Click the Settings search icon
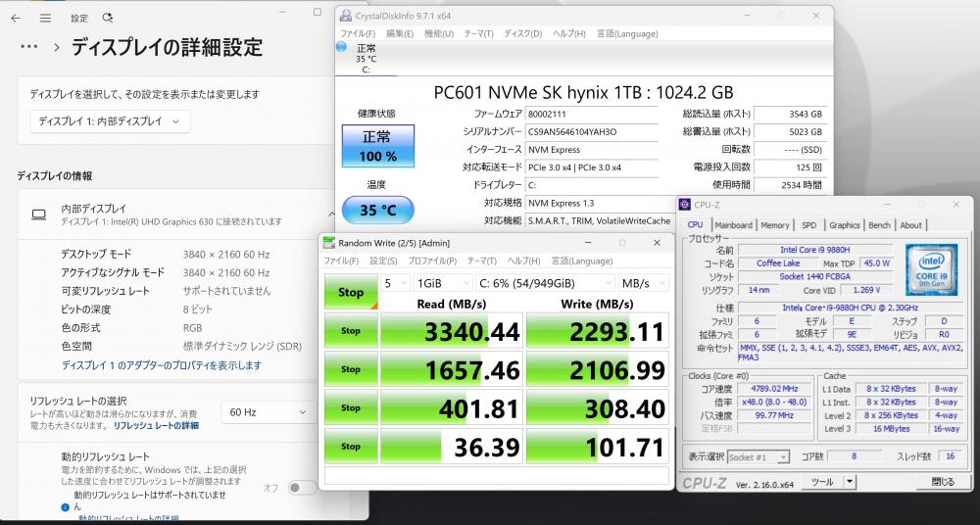Screen dimensions: 980x525 coord(108,18)
